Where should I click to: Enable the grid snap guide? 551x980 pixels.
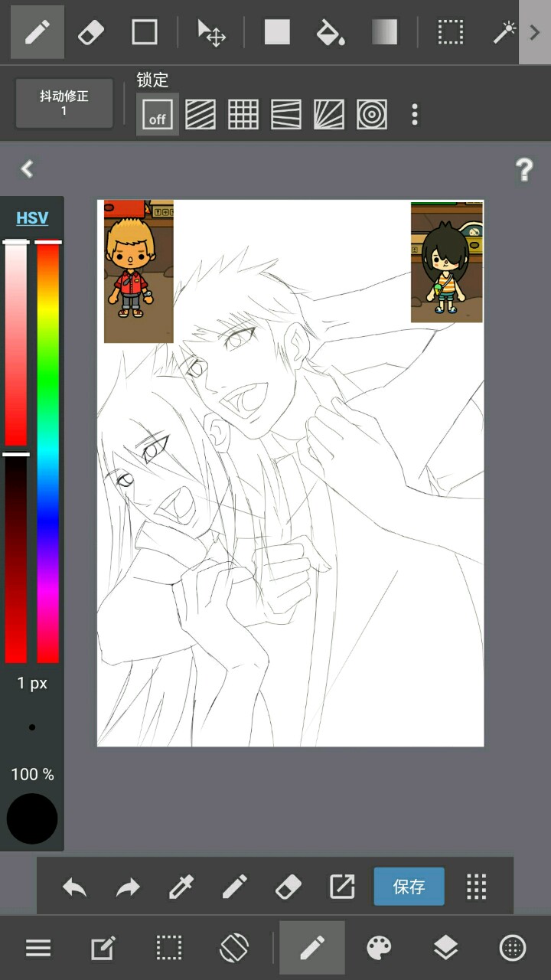point(243,115)
